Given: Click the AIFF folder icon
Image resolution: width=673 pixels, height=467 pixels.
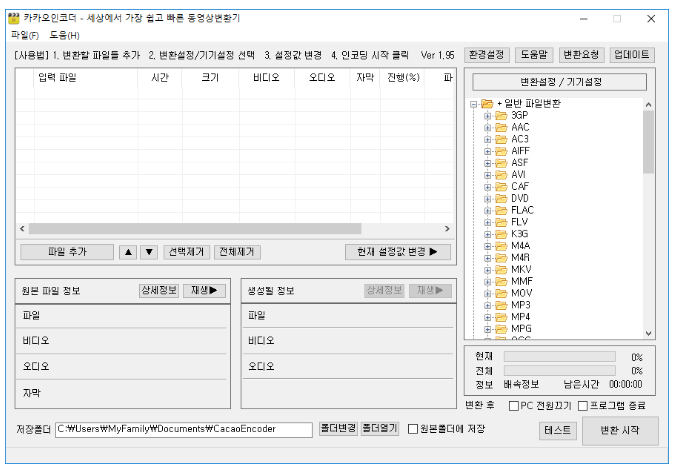Looking at the screenshot, I should coord(501,151).
